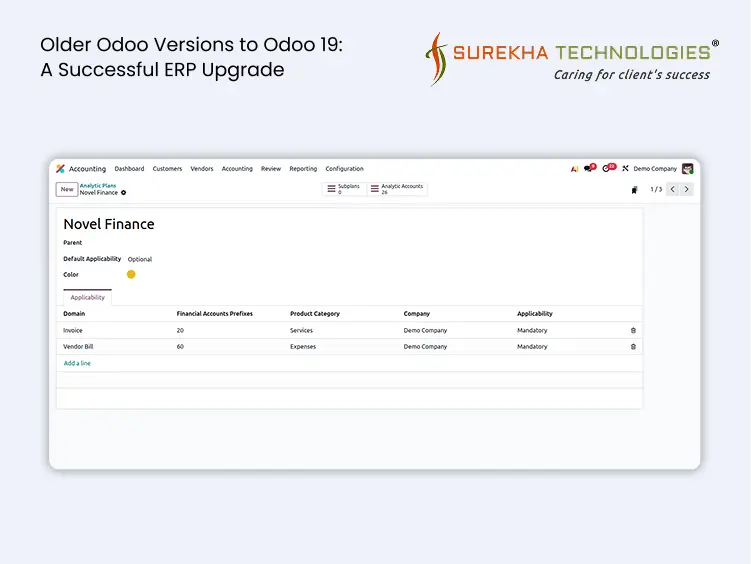Select the Vendor Bill domain cell
Viewport: 751px width, 564px height.
pyautogui.click(x=78, y=347)
